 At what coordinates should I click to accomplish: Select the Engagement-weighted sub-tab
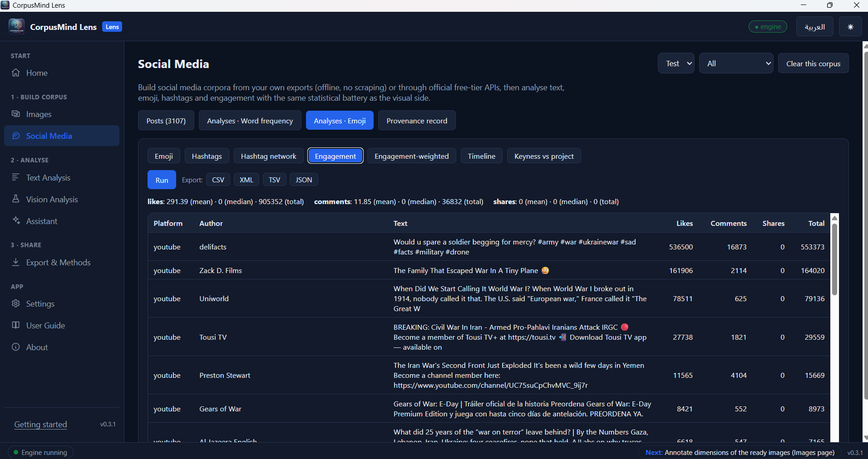point(411,156)
